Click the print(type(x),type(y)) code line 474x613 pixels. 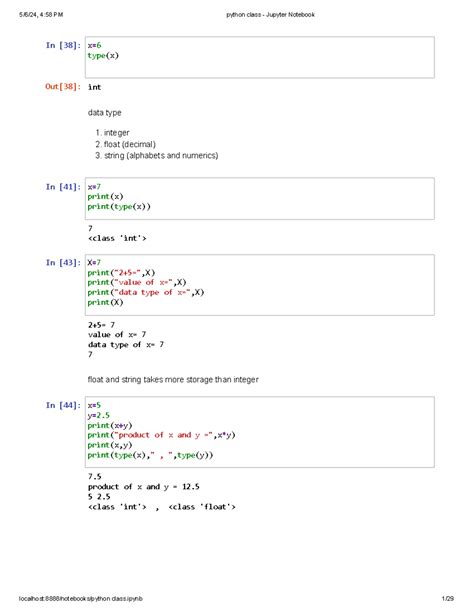[x=151, y=455]
